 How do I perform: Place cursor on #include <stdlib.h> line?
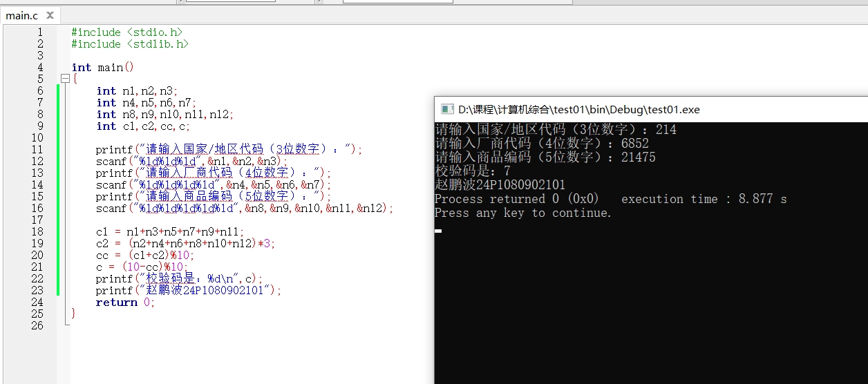130,44
